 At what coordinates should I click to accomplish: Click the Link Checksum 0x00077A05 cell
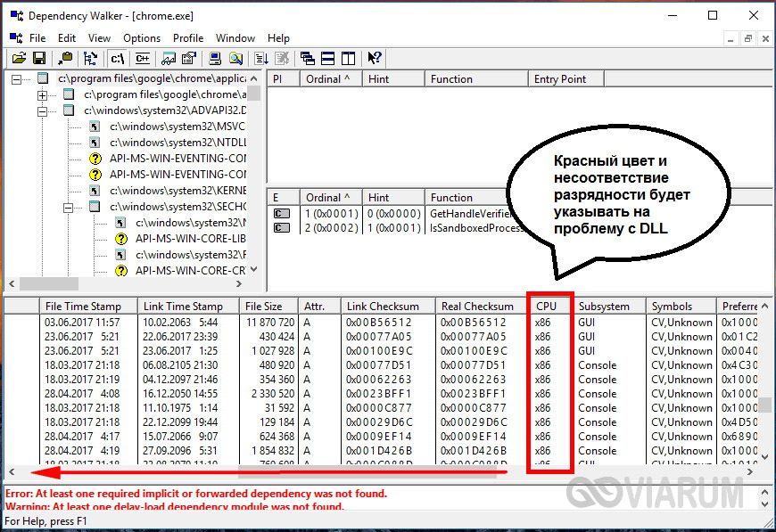click(378, 337)
